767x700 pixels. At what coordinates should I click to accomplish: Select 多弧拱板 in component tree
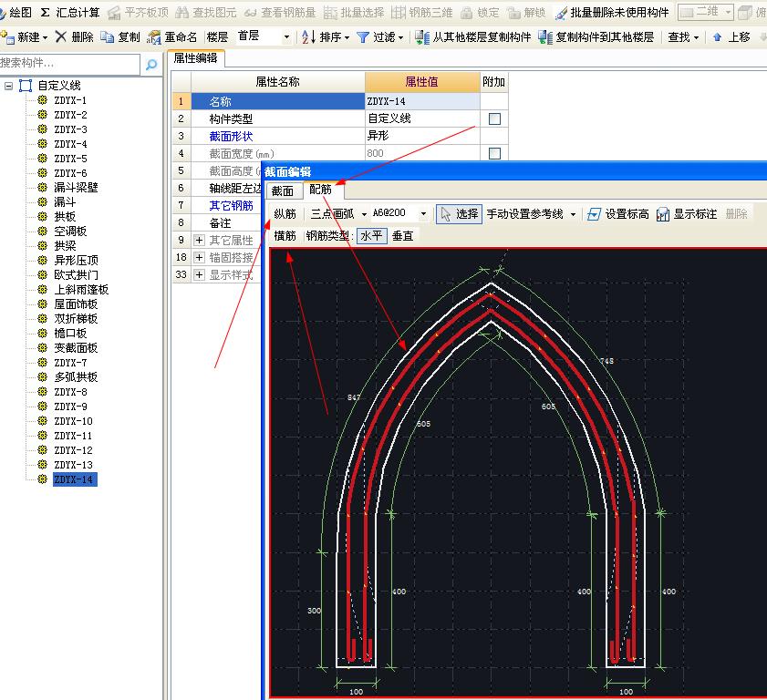coord(76,376)
